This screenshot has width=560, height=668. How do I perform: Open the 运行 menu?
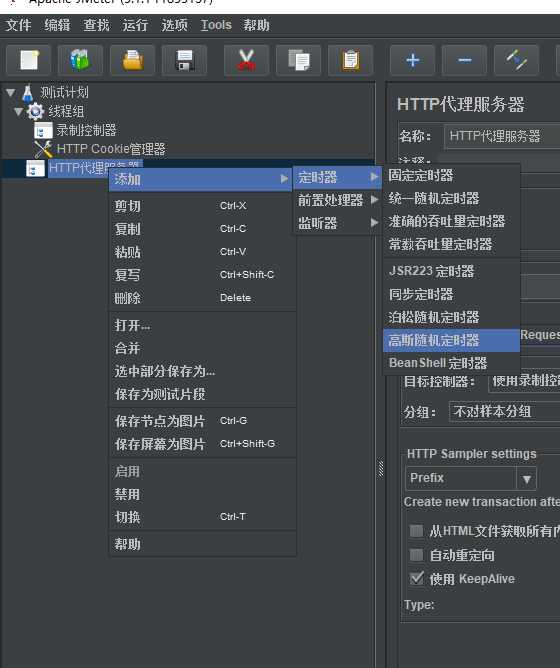[x=135, y=25]
